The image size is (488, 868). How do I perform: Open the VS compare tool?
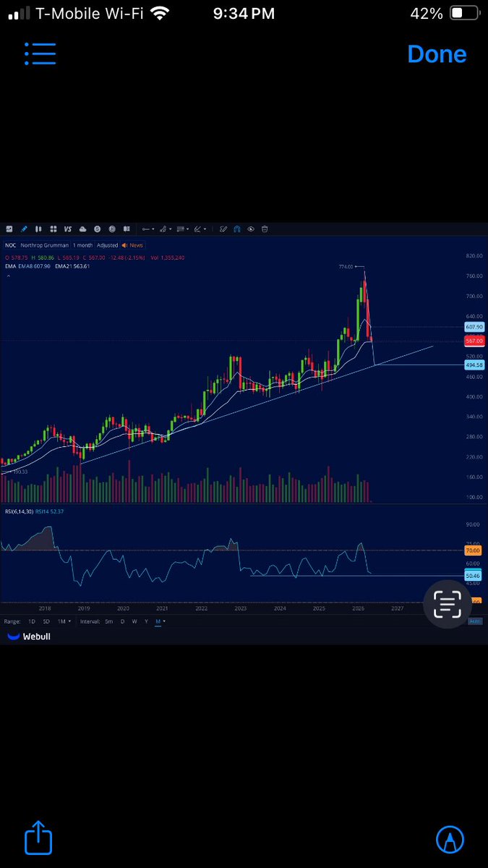(68, 229)
